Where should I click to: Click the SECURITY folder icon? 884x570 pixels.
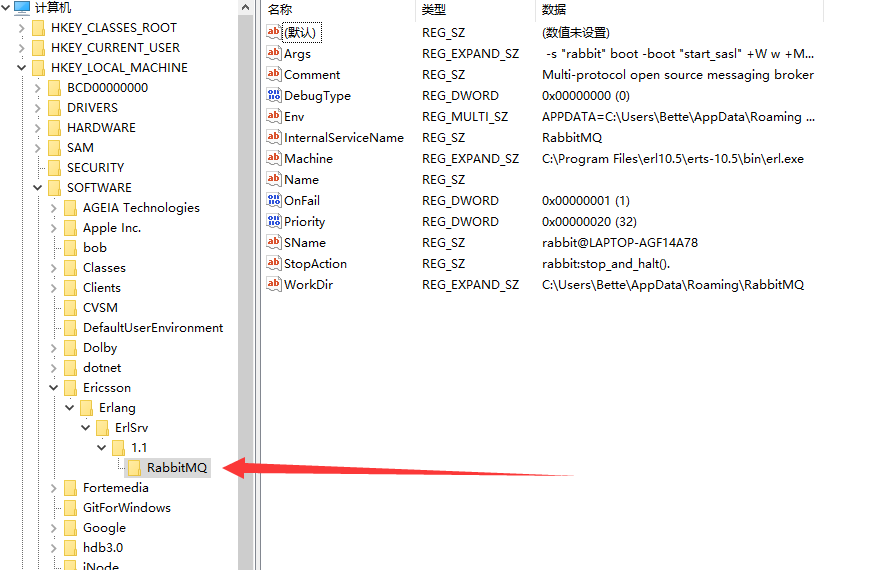(55, 167)
